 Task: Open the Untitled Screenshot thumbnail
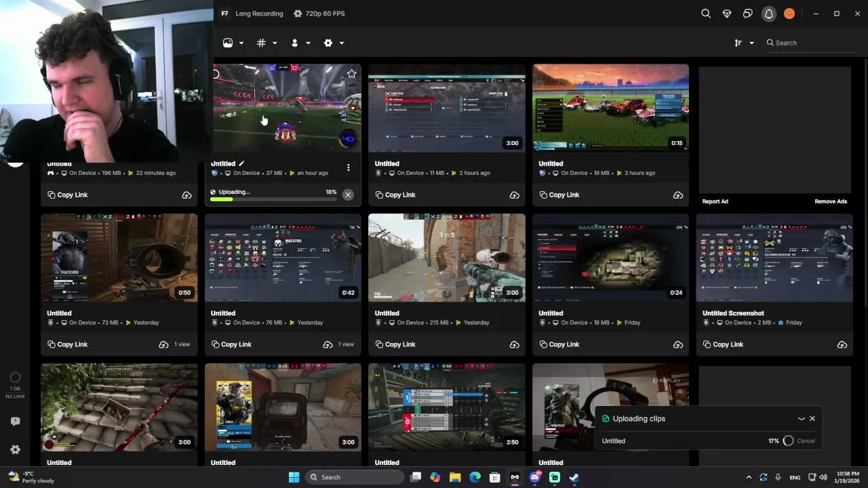(774, 258)
